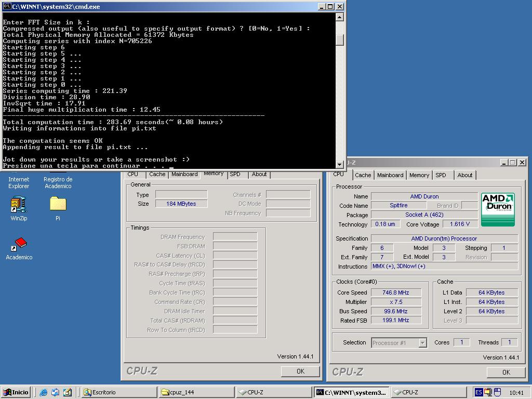Viewport: 532px width, 399px height.
Task: Click the Level 2 cache value field
Action: tap(492, 311)
